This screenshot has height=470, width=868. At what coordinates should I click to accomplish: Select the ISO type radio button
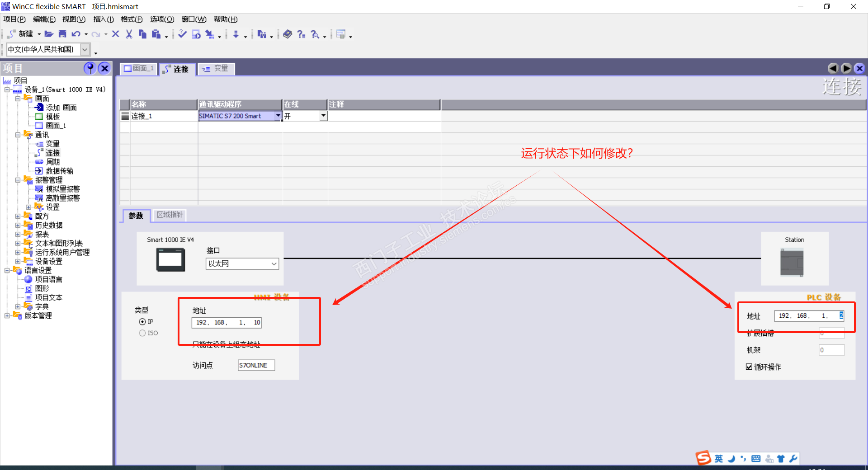(142, 333)
